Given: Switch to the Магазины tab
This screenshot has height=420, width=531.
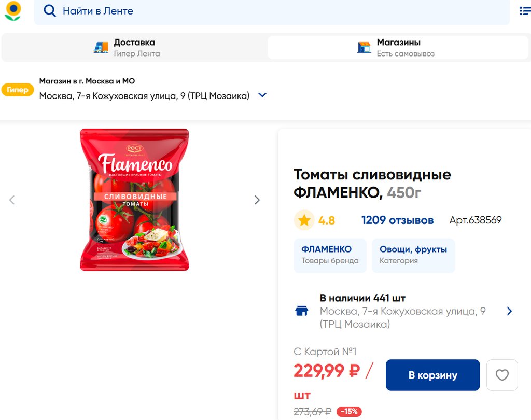Looking at the screenshot, I should click(398, 48).
